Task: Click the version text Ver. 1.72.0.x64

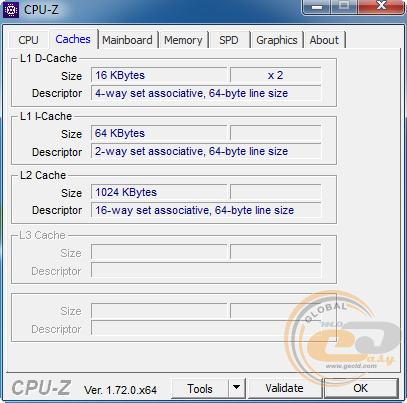Action: (120, 390)
